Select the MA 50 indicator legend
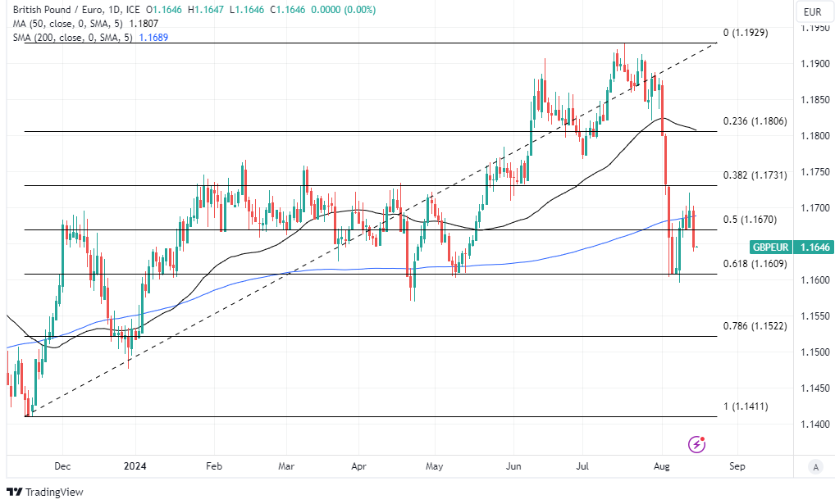This screenshot has width=835, height=504. coord(74,24)
